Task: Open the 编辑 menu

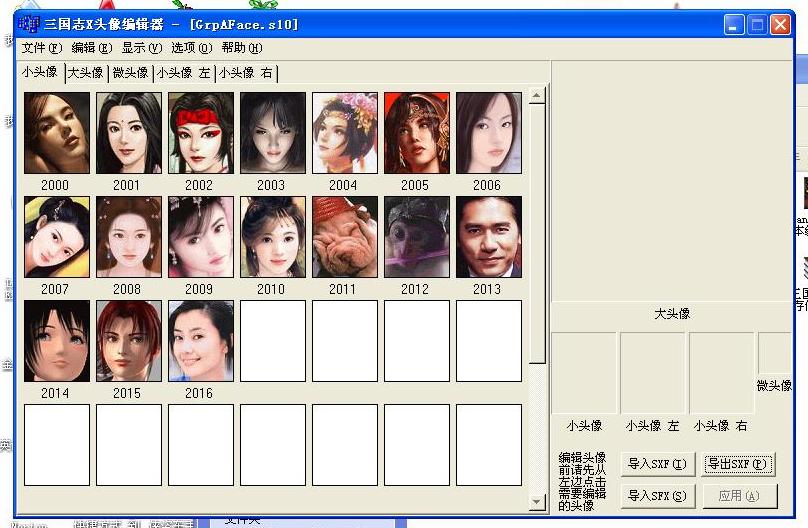Action: point(91,47)
